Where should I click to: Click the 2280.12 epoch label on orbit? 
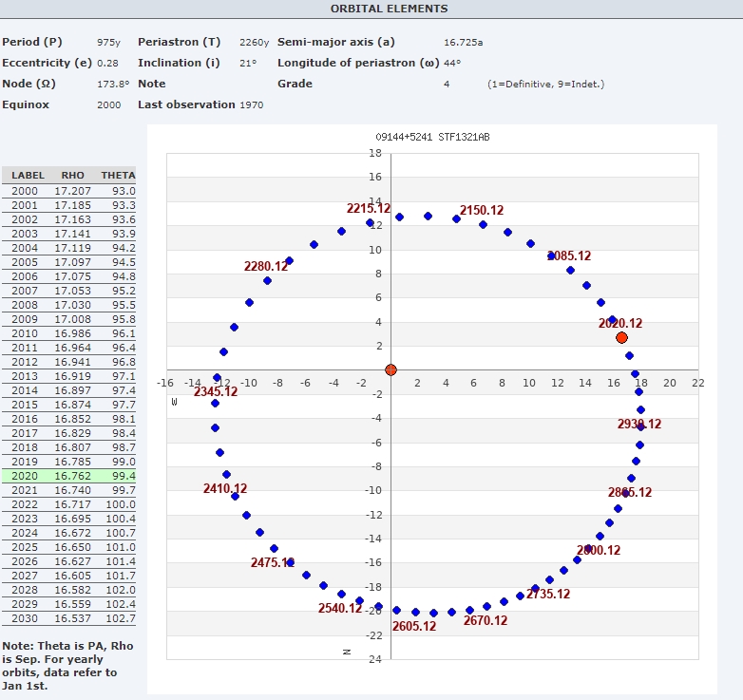coord(265,266)
